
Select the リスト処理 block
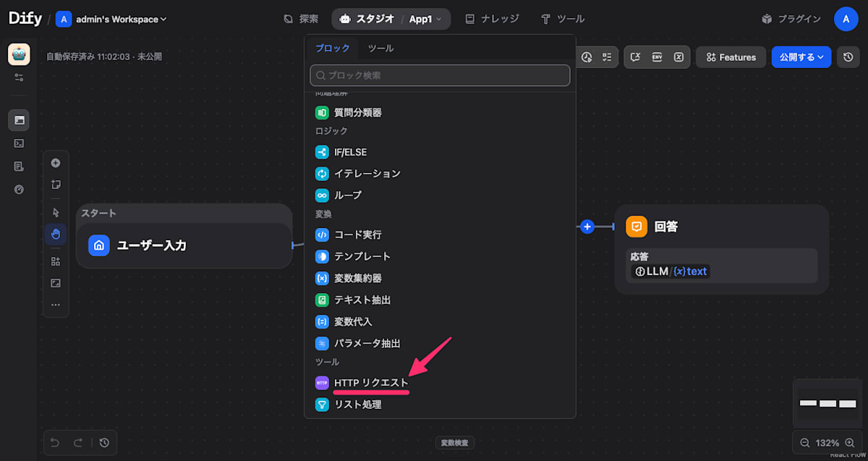click(440, 405)
